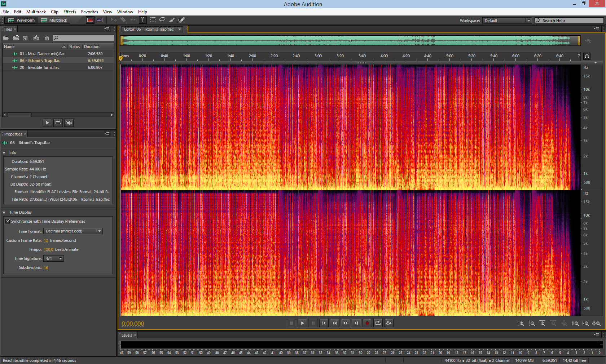Select file 20 - Invisible Turns.flac
Image resolution: width=606 pixels, height=364 pixels.
point(58,67)
